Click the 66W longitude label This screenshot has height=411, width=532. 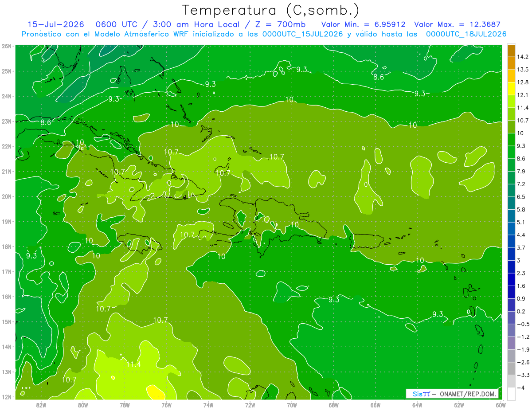coord(376,405)
